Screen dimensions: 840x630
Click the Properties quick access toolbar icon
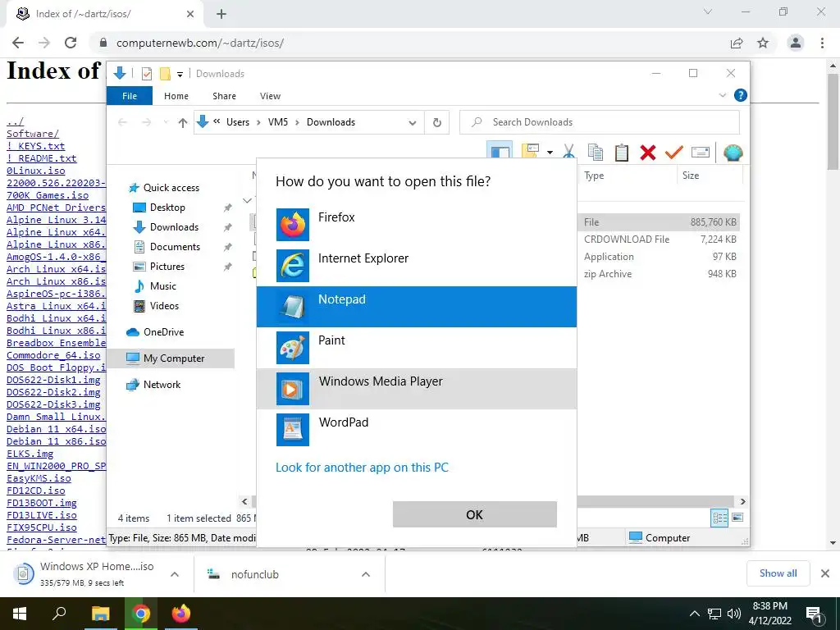(146, 73)
